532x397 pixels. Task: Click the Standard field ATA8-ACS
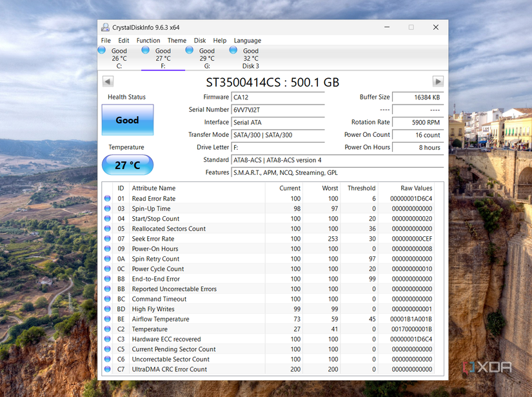tap(338, 160)
